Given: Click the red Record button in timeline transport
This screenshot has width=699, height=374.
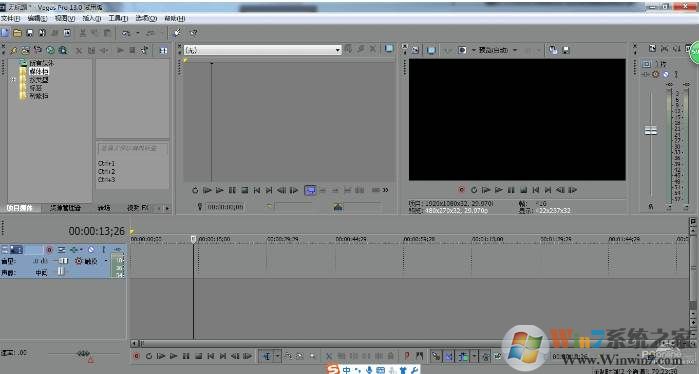Looking at the screenshot, I should pos(136,356).
